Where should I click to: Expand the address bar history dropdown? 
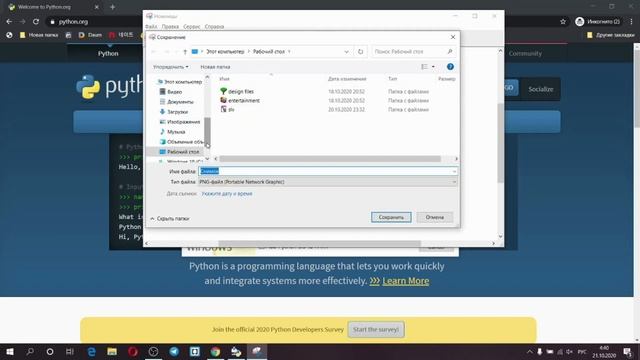[347, 52]
